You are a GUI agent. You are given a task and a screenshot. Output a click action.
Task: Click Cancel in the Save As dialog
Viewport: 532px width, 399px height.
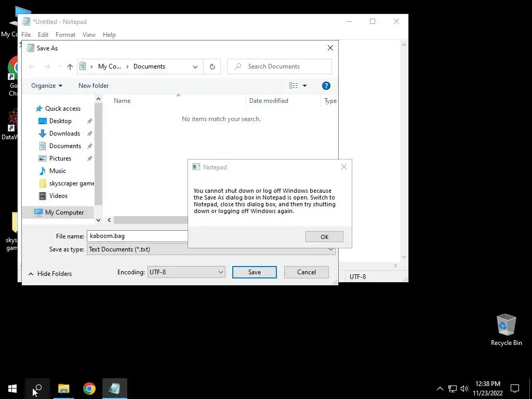[307, 272]
